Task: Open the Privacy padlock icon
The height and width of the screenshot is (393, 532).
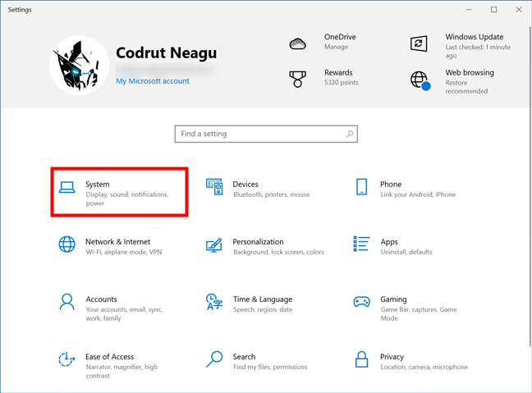Action: coord(362,359)
